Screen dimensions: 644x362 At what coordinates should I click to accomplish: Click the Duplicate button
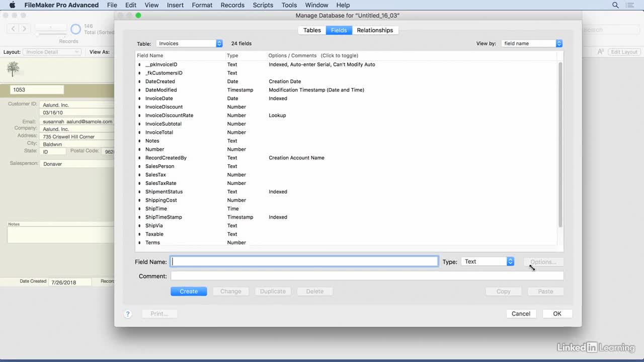pyautogui.click(x=273, y=292)
